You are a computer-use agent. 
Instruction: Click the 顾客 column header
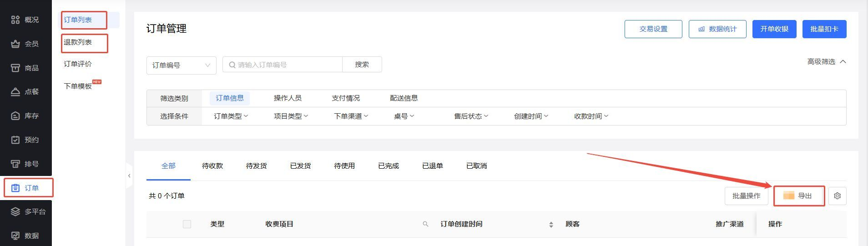click(572, 224)
